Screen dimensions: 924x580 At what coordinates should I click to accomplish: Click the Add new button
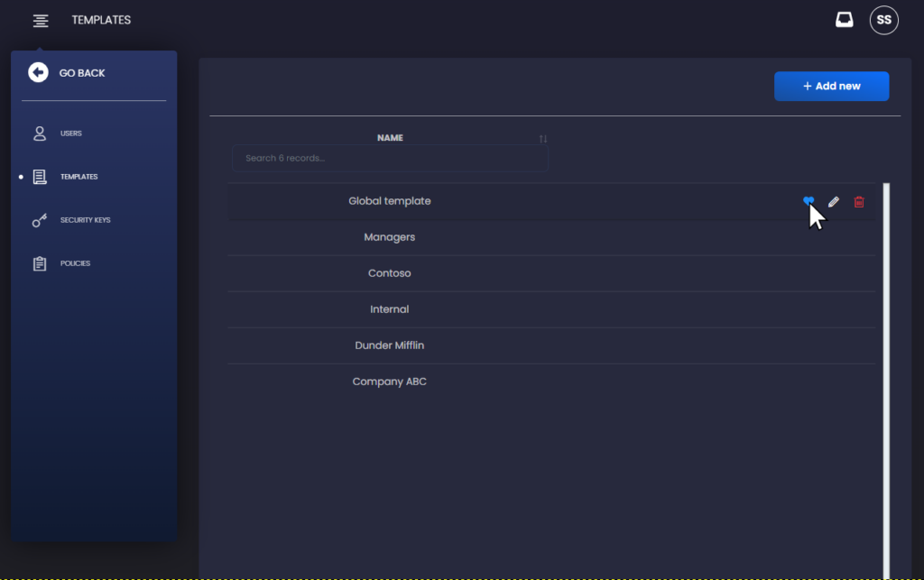831,86
